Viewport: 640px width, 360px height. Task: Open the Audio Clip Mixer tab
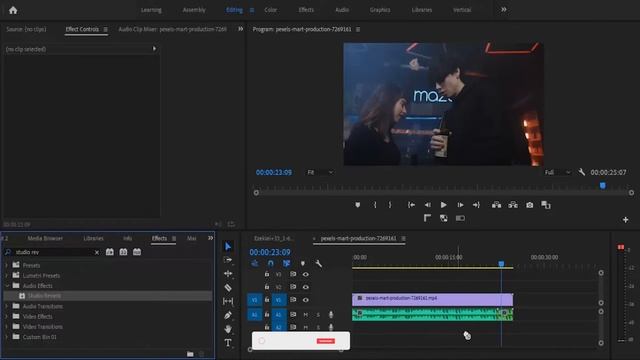(x=173, y=29)
